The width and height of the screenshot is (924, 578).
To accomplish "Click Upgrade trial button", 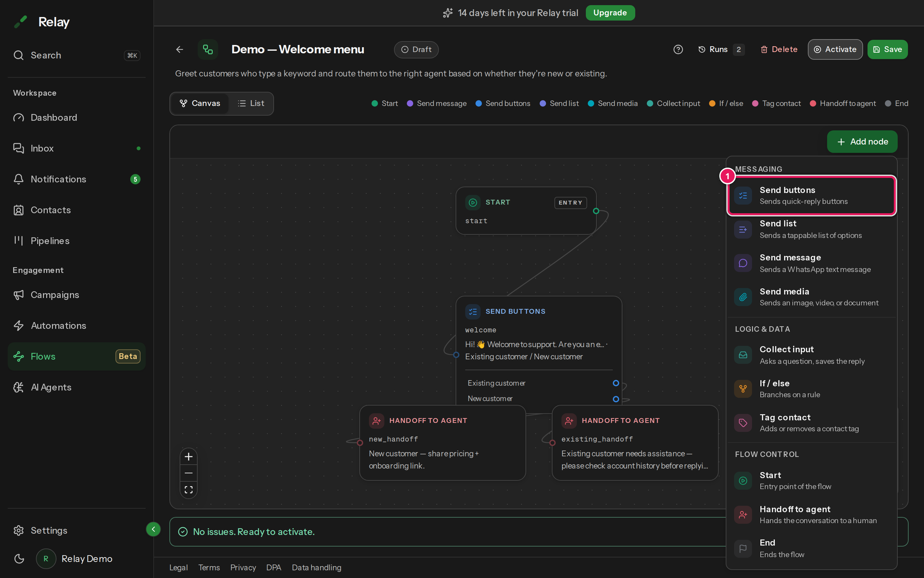I will click(x=610, y=13).
